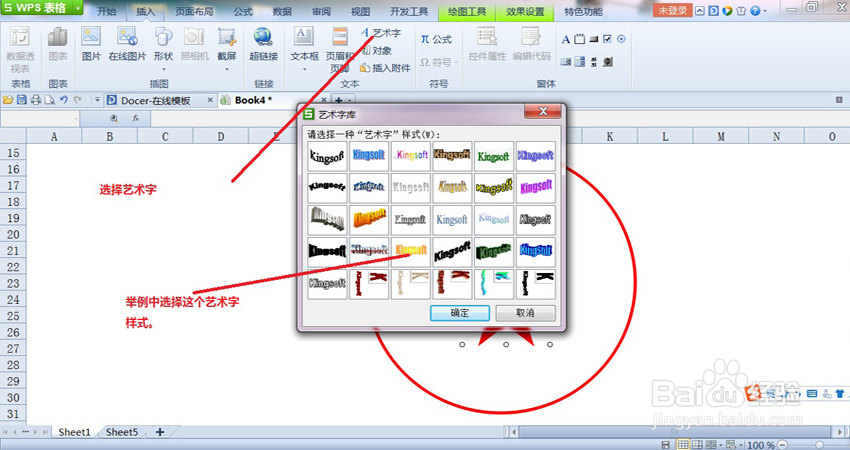
Task: Switch to page break preview in status bar
Action: click(697, 445)
